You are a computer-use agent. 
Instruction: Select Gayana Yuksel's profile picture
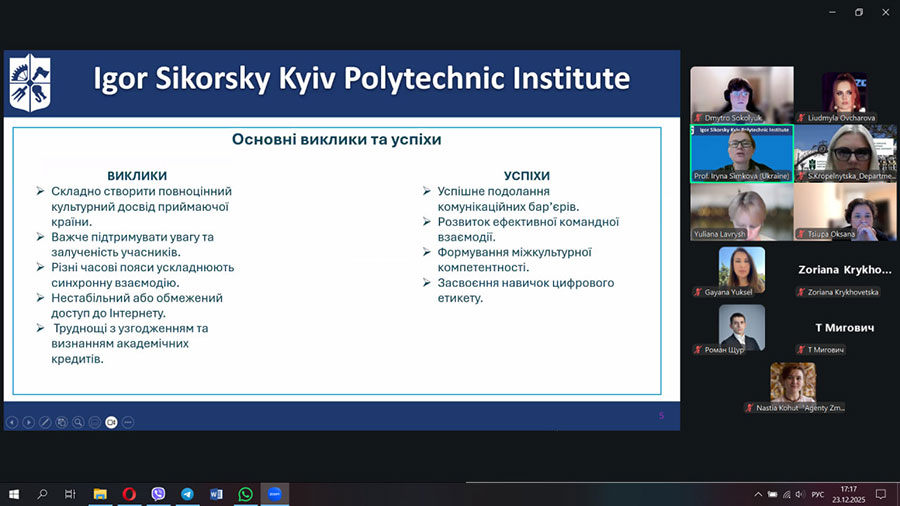[x=742, y=268]
